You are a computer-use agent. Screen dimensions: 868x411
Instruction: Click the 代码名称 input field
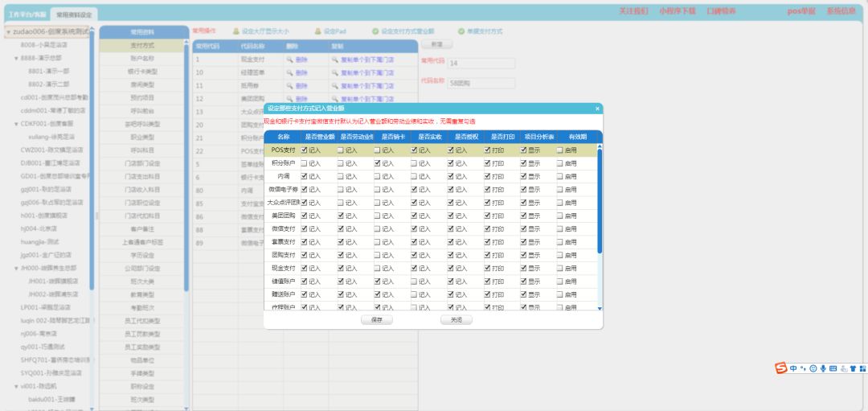pos(481,83)
